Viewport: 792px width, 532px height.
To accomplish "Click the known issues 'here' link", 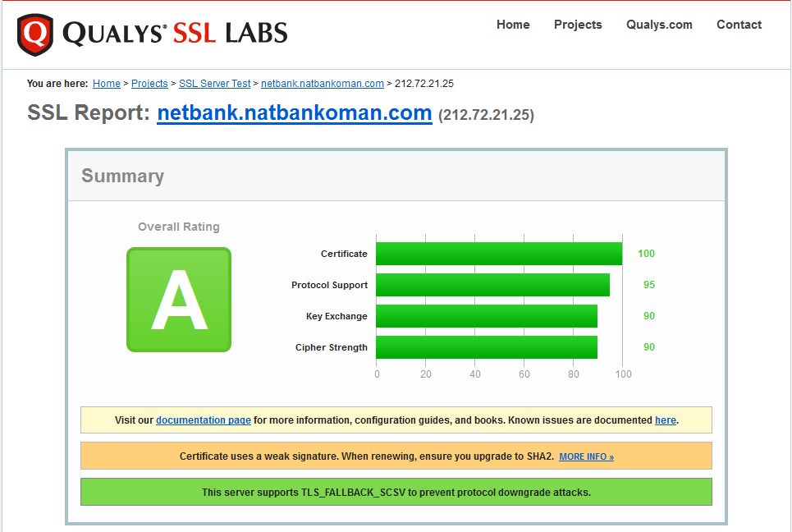I will click(x=666, y=420).
